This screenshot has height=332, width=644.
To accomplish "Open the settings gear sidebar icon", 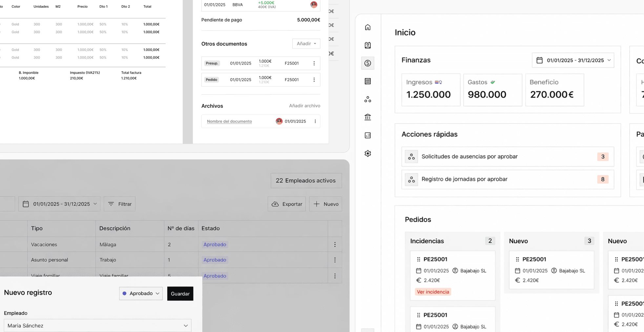I will click(x=367, y=153).
